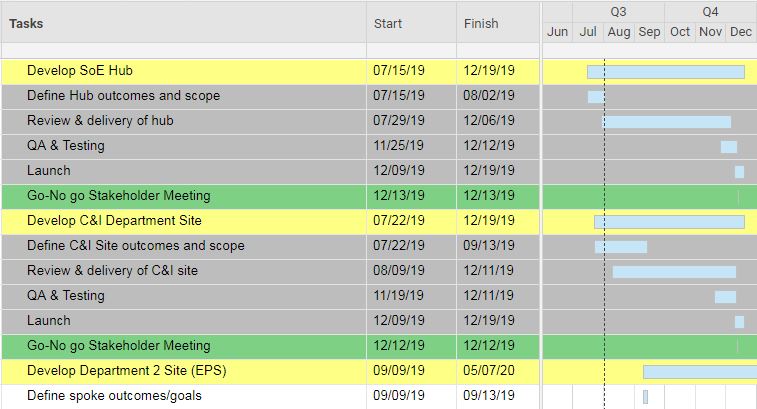This screenshot has width=757, height=409.
Task: Select Review & delivery of hub bar
Action: [x=667, y=122]
